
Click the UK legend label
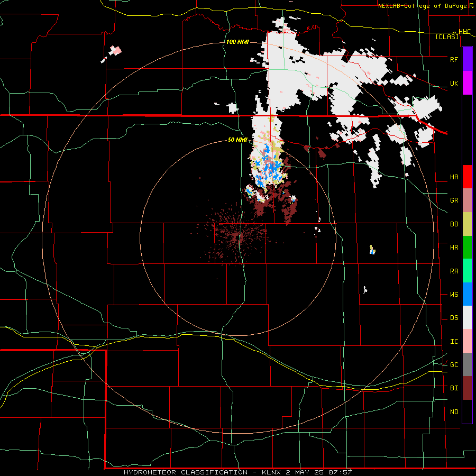454,83
